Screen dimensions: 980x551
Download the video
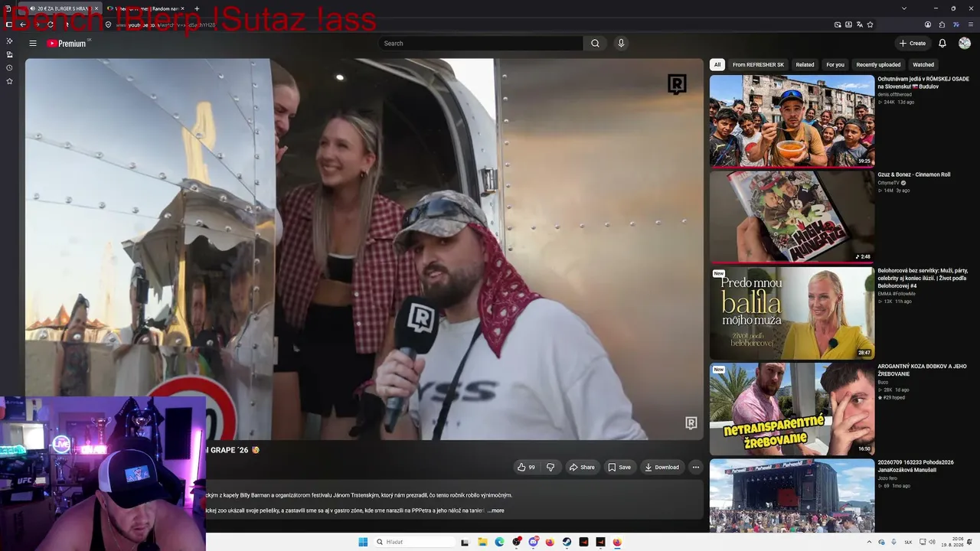pos(661,467)
